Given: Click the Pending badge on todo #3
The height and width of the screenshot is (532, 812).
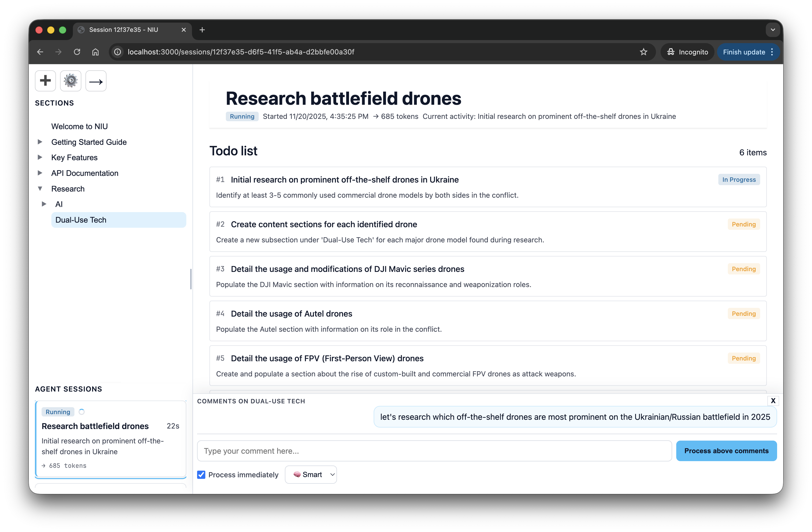Looking at the screenshot, I should 744,269.
